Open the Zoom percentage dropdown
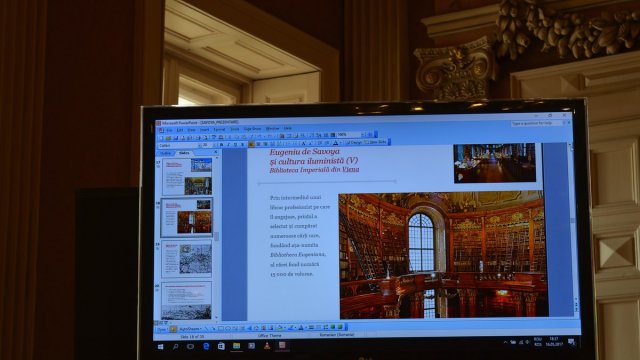The width and height of the screenshot is (640, 360). pyautogui.click(x=349, y=134)
